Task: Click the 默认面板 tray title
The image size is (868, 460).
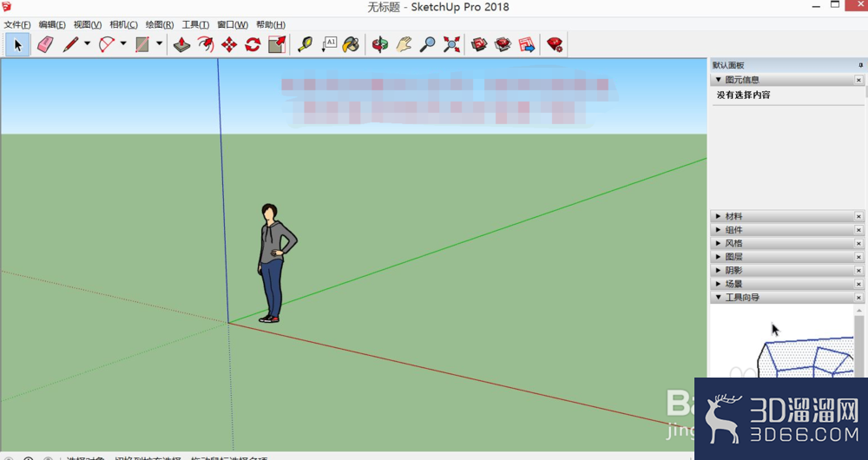Action: (728, 65)
